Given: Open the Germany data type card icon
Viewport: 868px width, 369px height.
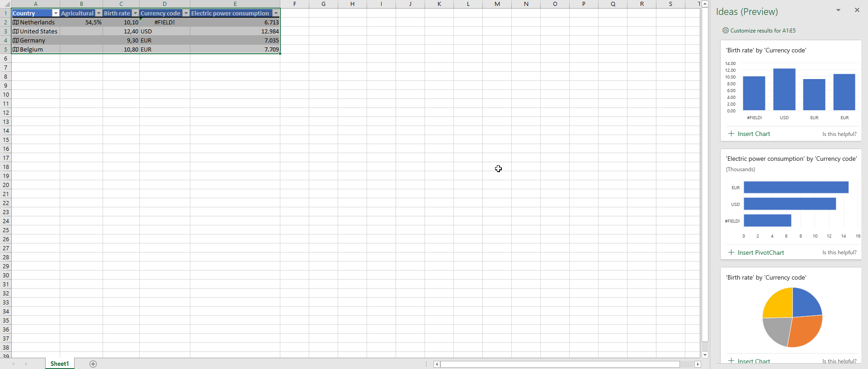Looking at the screenshot, I should coord(16,40).
